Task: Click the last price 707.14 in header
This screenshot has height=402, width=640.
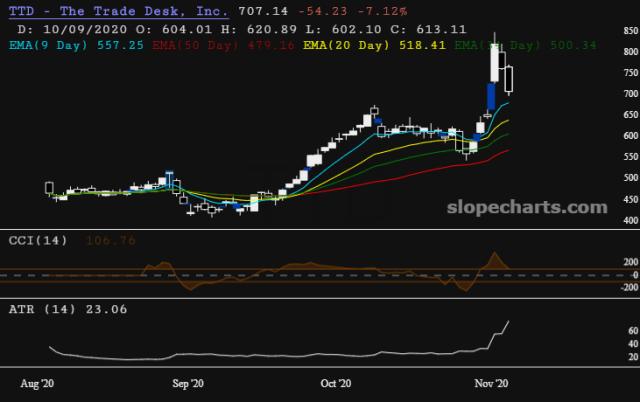Action: click(x=259, y=11)
